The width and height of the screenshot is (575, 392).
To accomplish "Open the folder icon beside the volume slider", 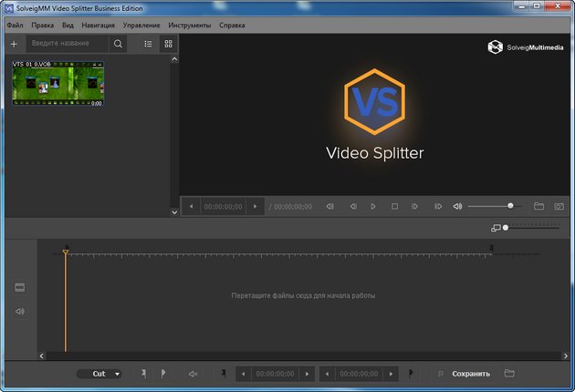I will point(538,207).
